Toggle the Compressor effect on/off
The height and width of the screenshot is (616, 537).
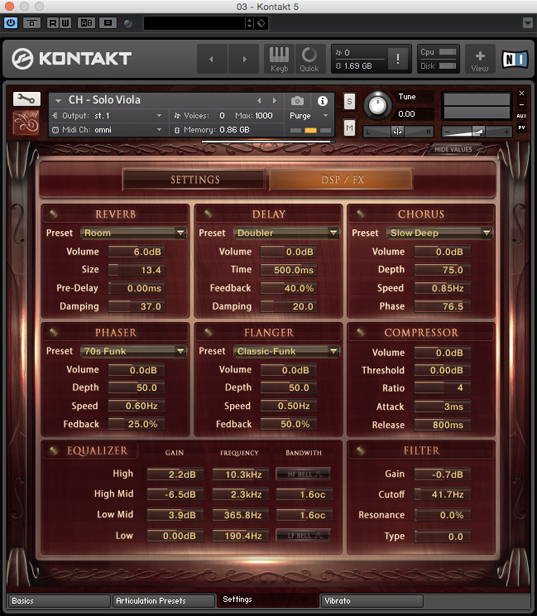pyautogui.click(x=360, y=332)
